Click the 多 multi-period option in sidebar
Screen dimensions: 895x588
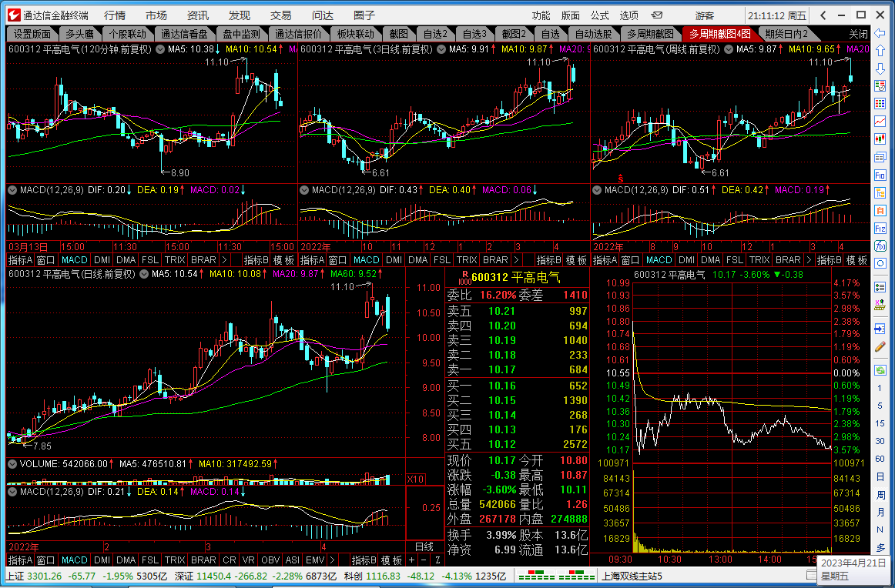click(880, 547)
